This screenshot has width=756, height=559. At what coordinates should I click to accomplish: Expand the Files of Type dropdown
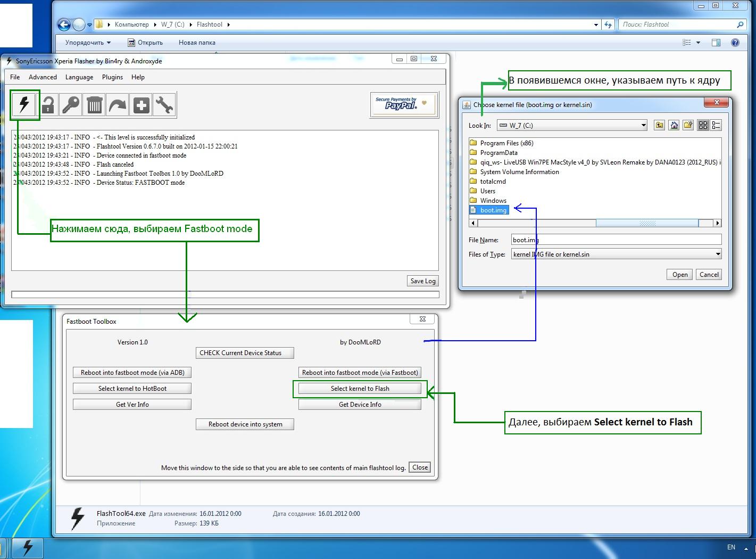[718, 254]
